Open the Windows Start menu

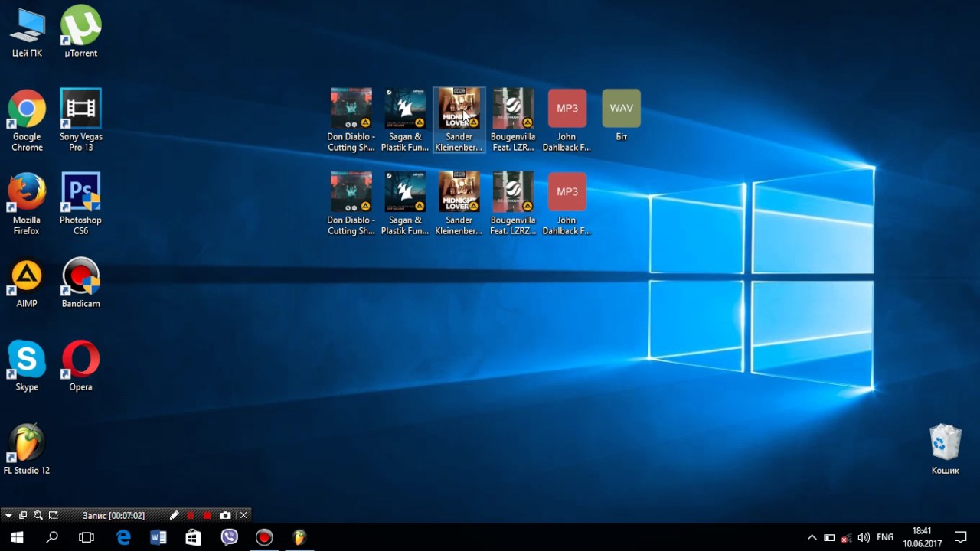point(17,537)
